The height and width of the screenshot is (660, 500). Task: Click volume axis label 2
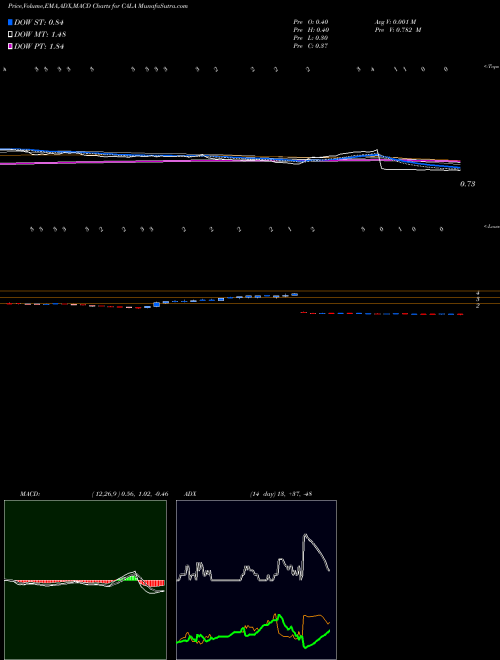coord(478,306)
